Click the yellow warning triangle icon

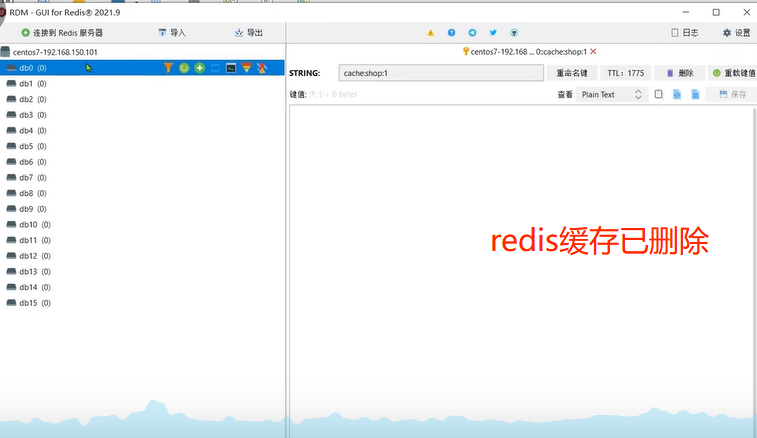(x=431, y=33)
